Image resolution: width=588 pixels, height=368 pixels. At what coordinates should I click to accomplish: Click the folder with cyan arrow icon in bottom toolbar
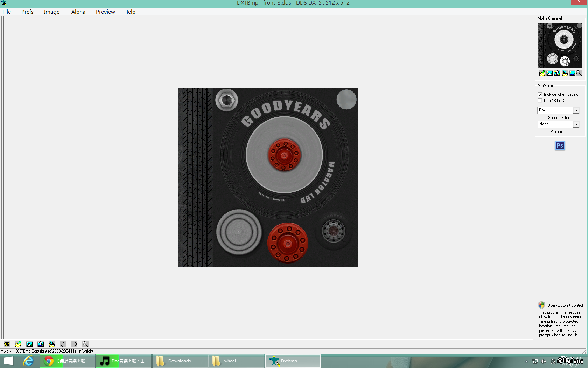tap(52, 344)
